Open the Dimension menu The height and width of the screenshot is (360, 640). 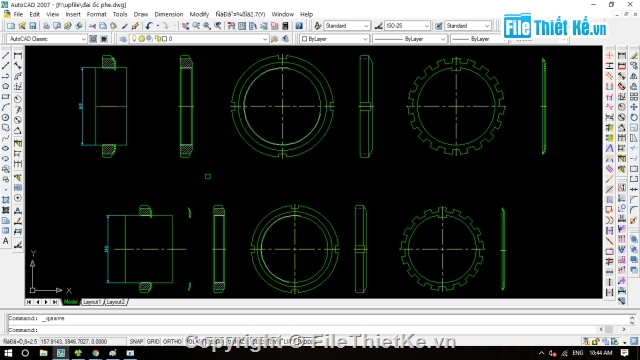click(x=169, y=14)
